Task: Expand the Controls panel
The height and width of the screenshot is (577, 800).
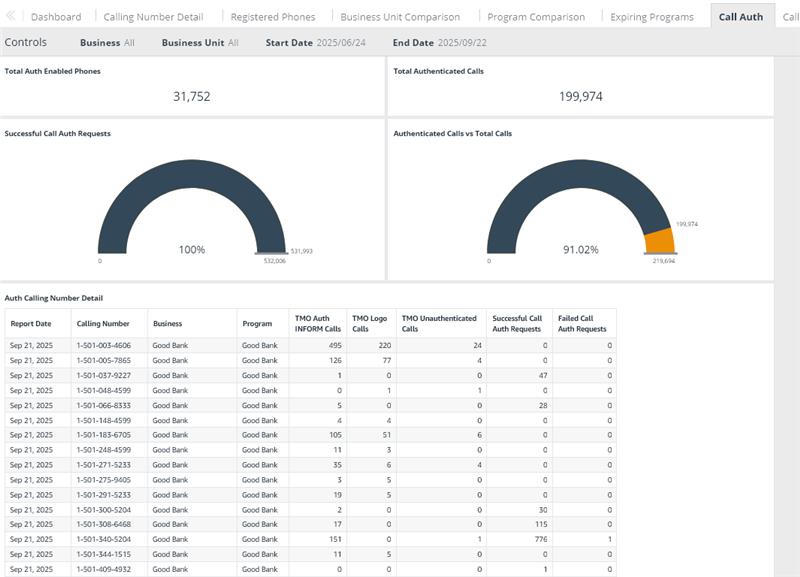Action: point(26,42)
